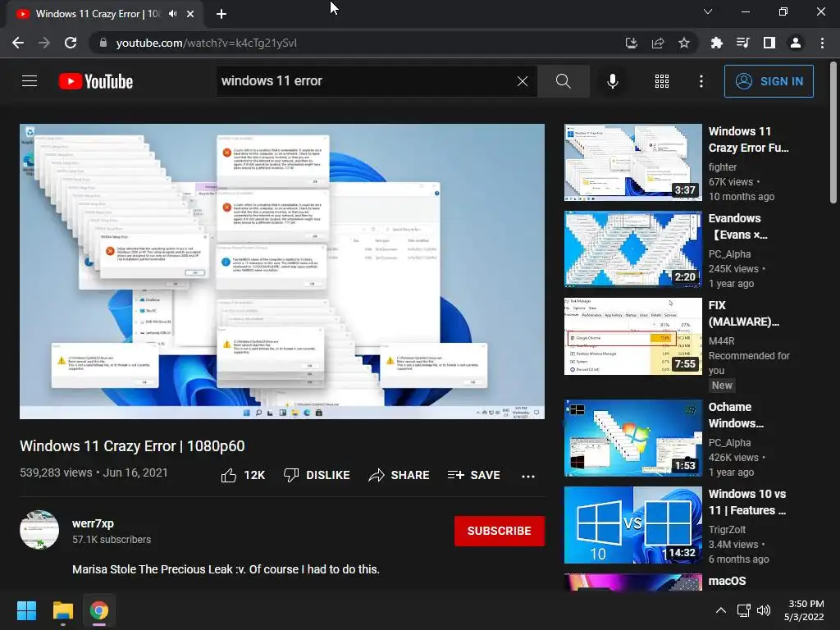Submit search with magnifier button
This screenshot has width=840, height=630.
pos(563,81)
